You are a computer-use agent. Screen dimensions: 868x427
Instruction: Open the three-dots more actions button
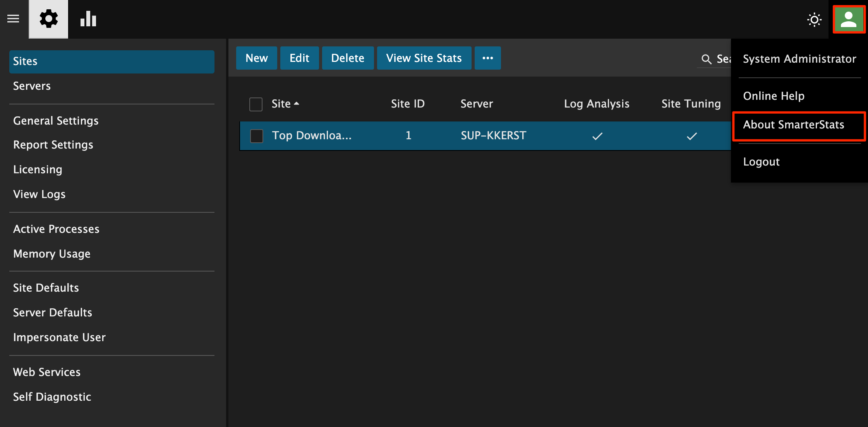(x=487, y=58)
